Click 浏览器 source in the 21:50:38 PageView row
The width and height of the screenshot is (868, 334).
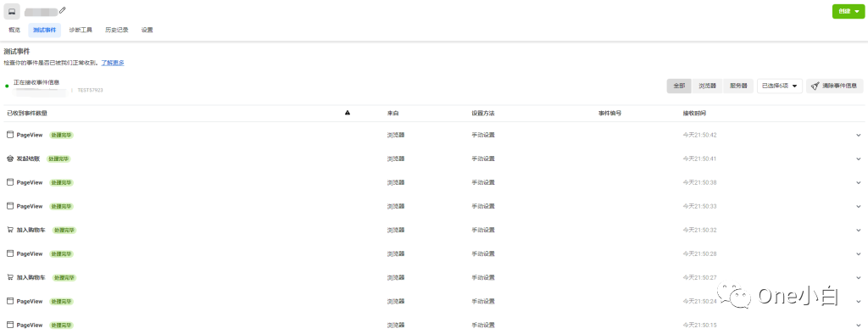(x=396, y=183)
